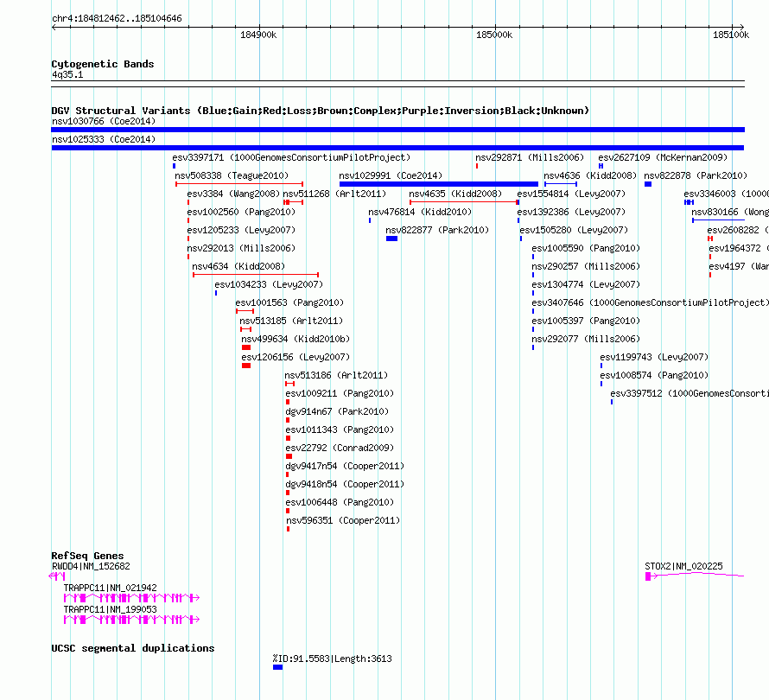Image resolution: width=769 pixels, height=700 pixels.
Task: Click esv1011343 (Pang2010) label
Action: [x=340, y=430]
